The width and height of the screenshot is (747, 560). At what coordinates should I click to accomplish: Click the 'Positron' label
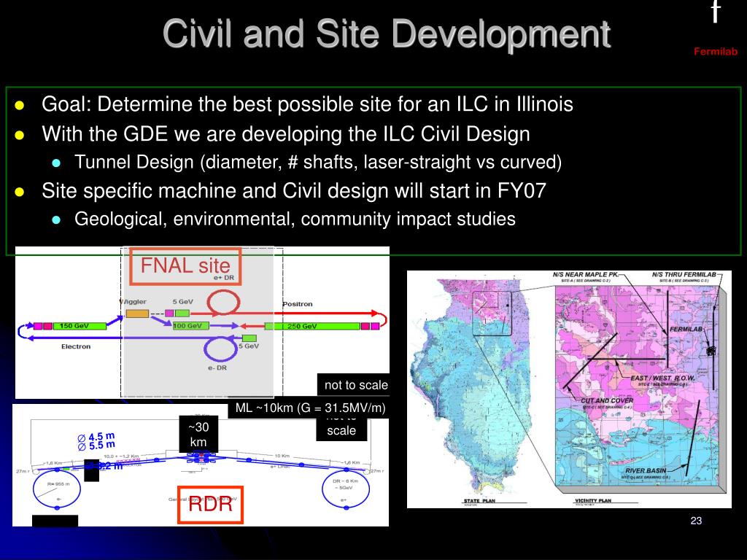tap(298, 304)
